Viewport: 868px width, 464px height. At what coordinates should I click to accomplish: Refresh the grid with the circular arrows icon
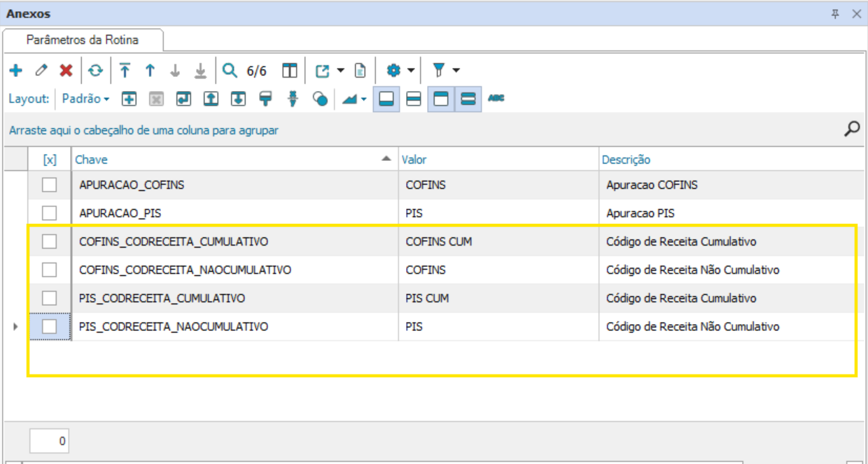[96, 70]
